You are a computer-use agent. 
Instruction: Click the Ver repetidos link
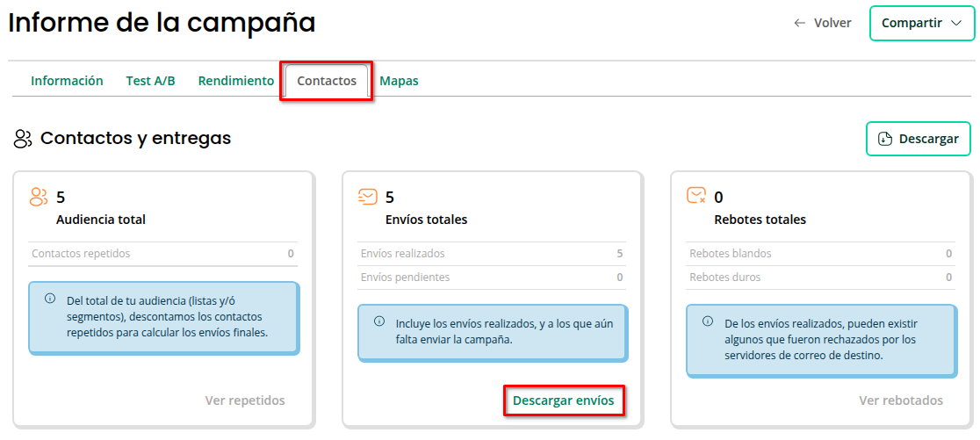click(245, 400)
